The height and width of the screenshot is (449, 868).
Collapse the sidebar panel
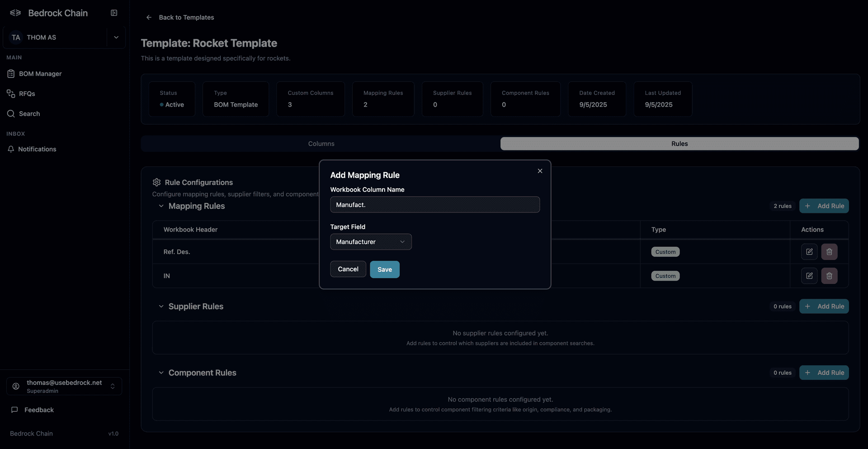(x=113, y=13)
